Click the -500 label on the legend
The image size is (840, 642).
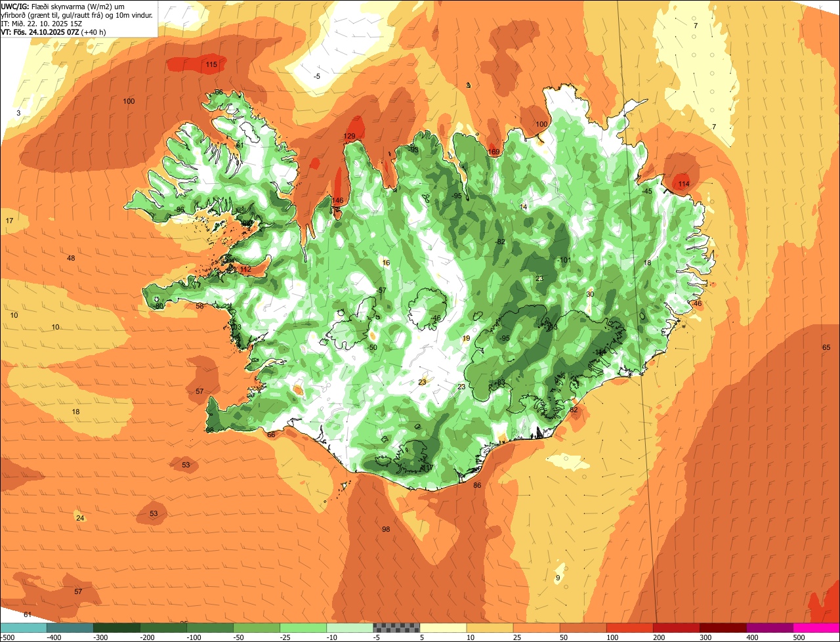tap(8, 637)
